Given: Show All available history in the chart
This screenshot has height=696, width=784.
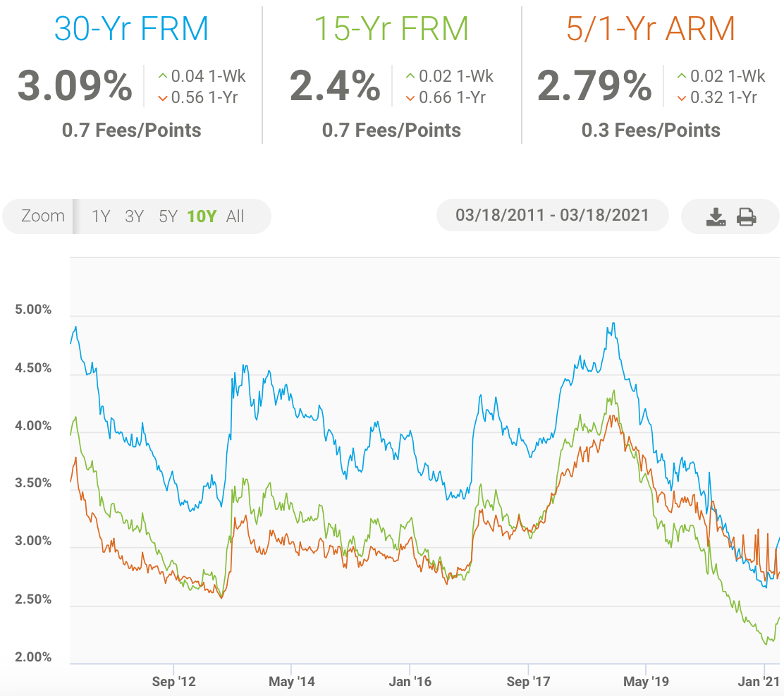Looking at the screenshot, I should click(235, 216).
